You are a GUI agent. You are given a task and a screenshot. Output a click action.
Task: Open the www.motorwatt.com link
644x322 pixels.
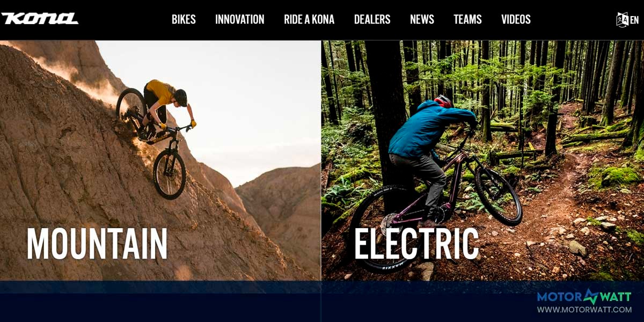(584, 310)
